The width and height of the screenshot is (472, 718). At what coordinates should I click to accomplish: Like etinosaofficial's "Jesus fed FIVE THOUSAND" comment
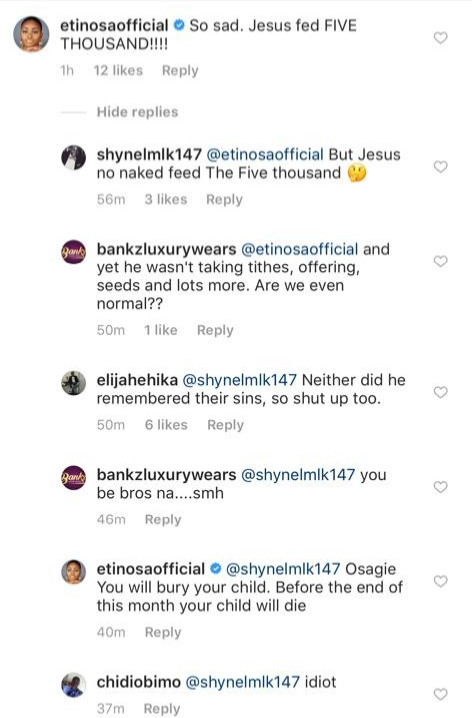tap(440, 38)
